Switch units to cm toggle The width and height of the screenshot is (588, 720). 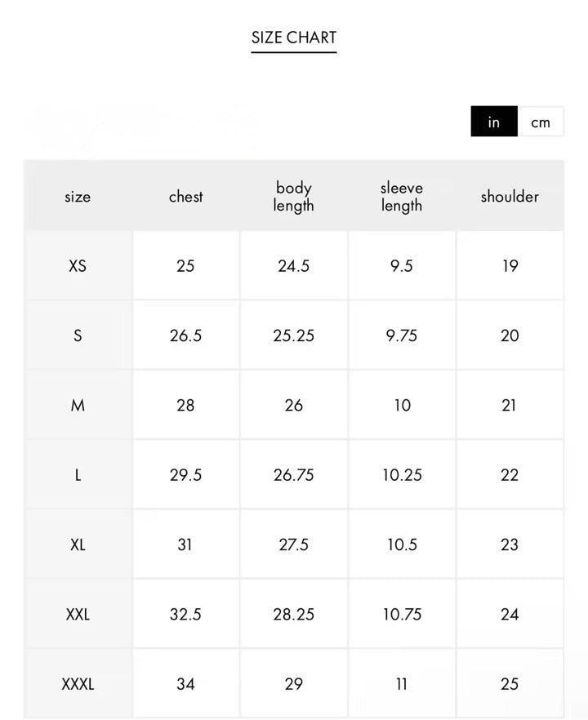pyautogui.click(x=541, y=122)
